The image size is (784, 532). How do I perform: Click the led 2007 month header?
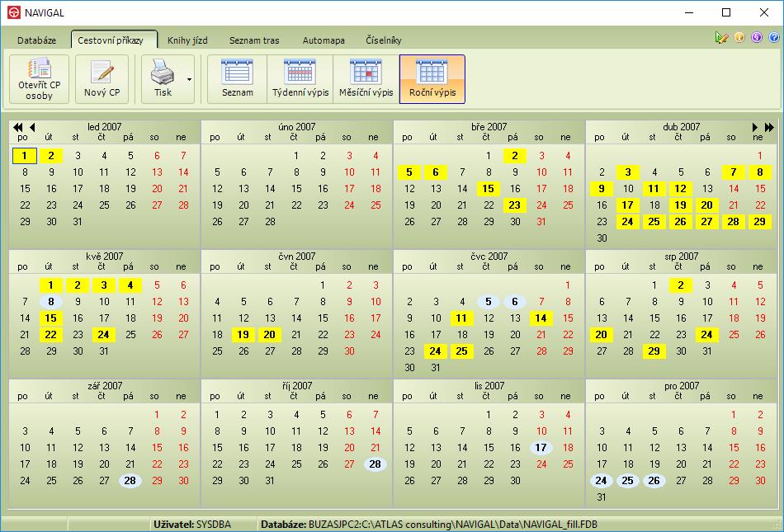click(x=105, y=127)
